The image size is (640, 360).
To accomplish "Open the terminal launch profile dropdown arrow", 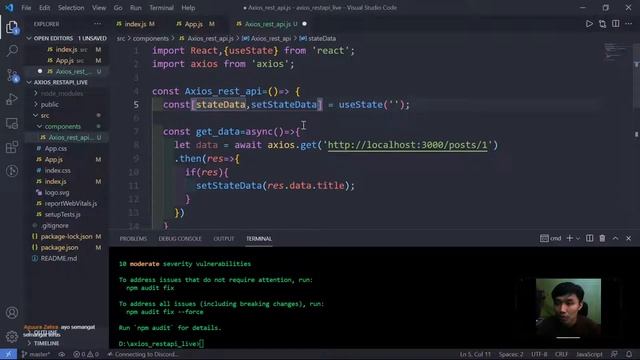I will pyautogui.click(x=578, y=238).
